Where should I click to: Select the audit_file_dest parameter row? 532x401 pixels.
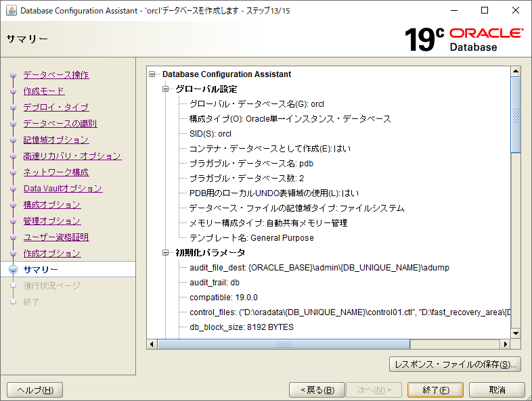[x=319, y=268]
